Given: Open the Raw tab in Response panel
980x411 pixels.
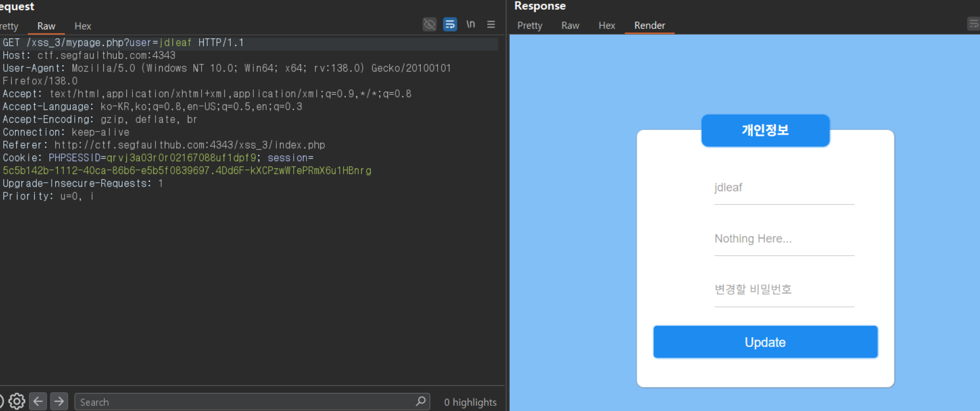Looking at the screenshot, I should pyautogui.click(x=570, y=25).
